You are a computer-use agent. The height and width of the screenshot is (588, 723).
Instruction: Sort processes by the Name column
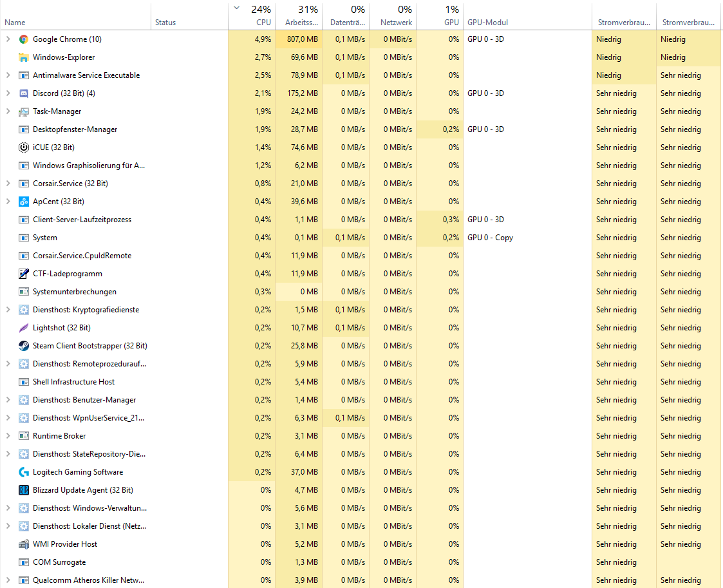coord(15,22)
